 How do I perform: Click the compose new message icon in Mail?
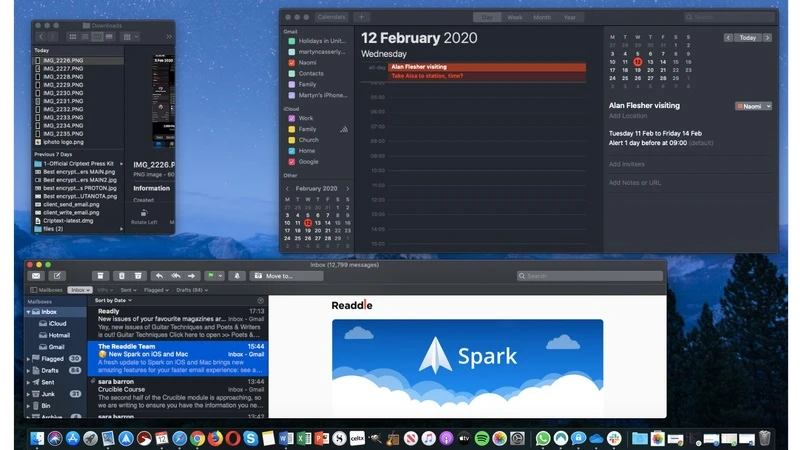click(x=57, y=276)
